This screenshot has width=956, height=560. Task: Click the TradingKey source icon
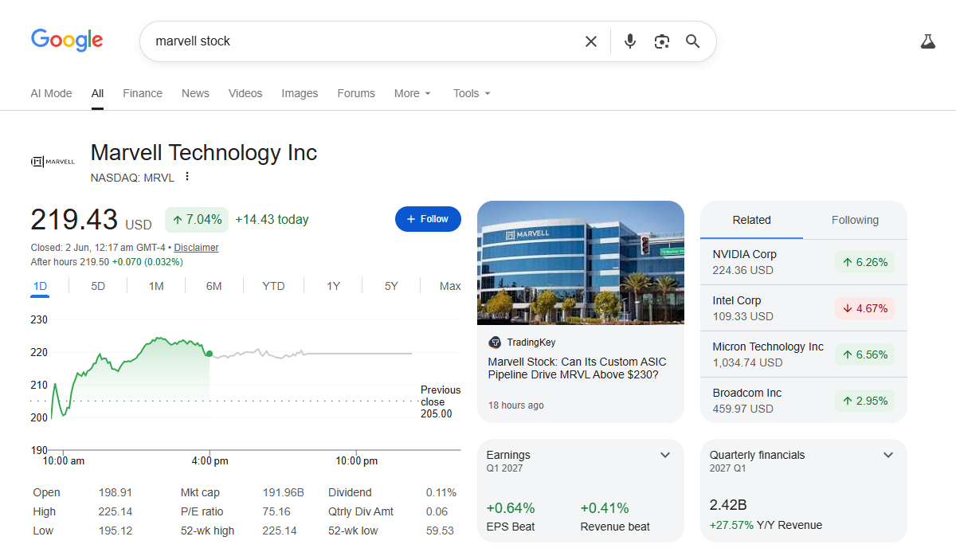[x=495, y=343]
